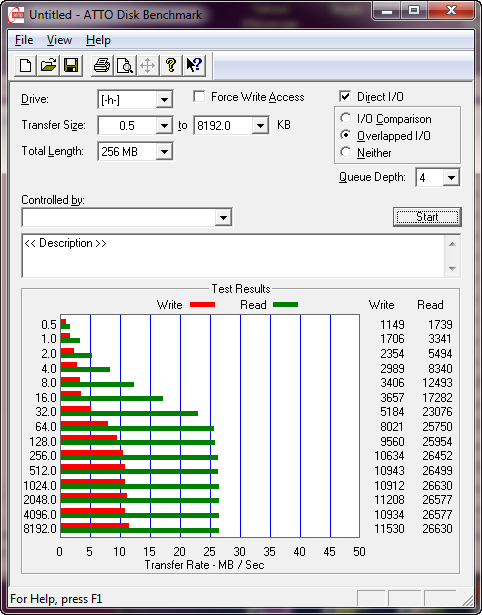This screenshot has width=482, height=615.
Task: Click the read value 1739
Action: click(x=440, y=324)
